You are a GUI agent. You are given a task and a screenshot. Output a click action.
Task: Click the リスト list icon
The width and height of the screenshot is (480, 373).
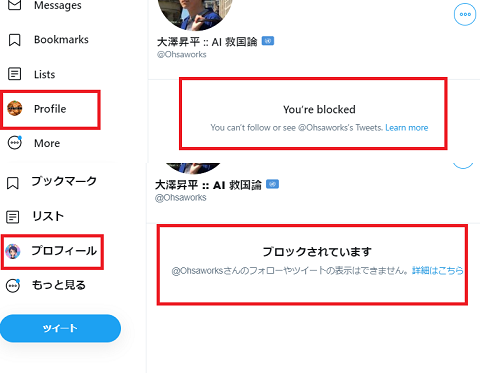coord(13,217)
